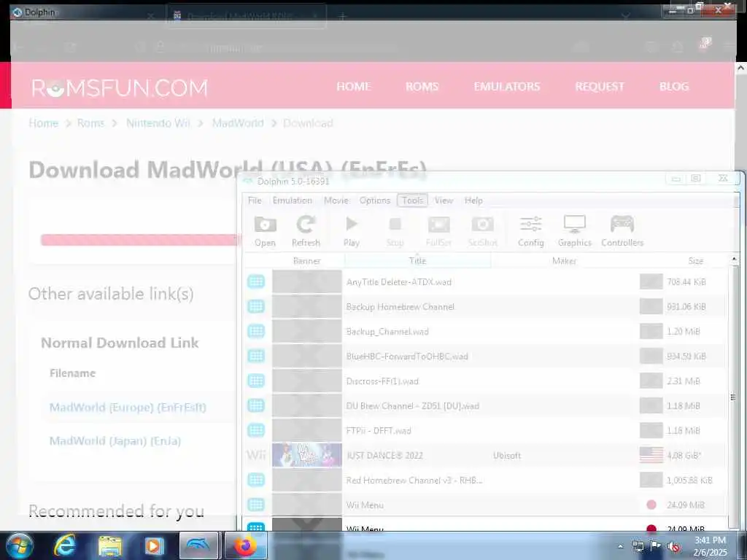Click BLOG in the Romsfun navigation
Viewport: 747px width, 560px height.
(674, 86)
